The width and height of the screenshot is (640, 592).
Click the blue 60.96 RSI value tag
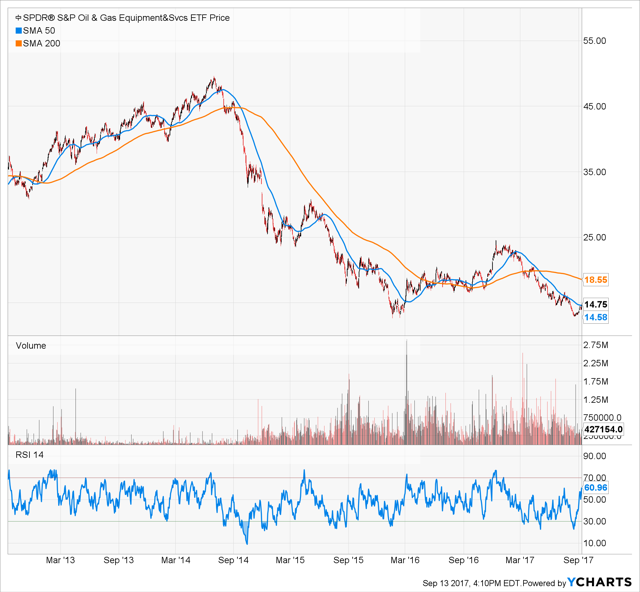click(x=596, y=487)
